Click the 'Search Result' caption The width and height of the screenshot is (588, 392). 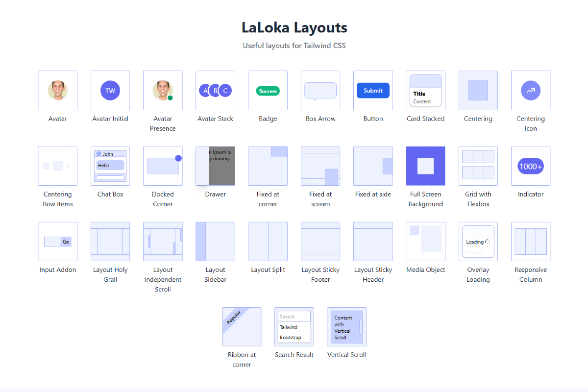294,354
